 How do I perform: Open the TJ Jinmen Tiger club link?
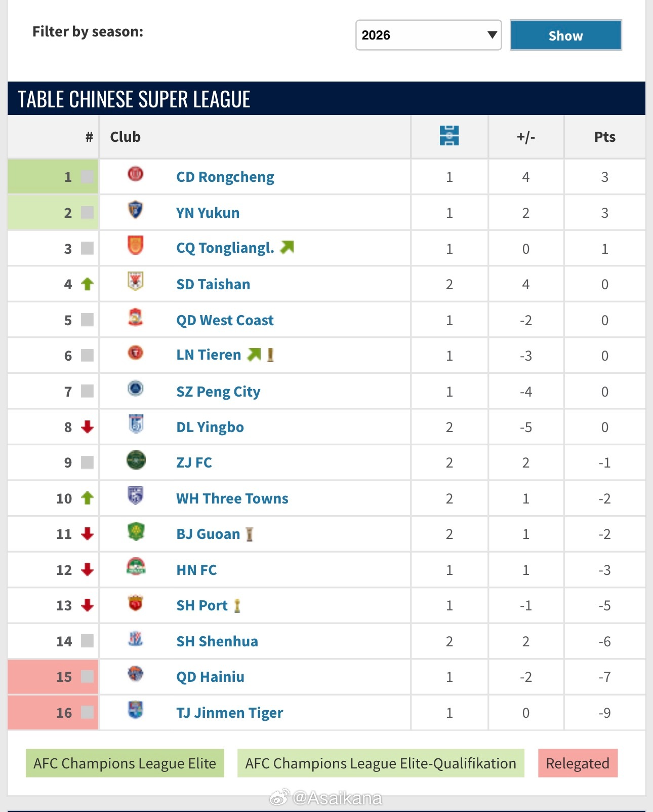pyautogui.click(x=229, y=713)
